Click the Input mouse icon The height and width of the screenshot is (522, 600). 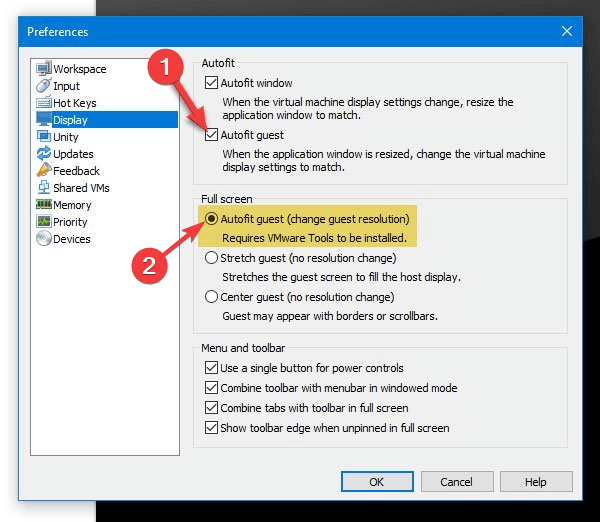point(44,86)
